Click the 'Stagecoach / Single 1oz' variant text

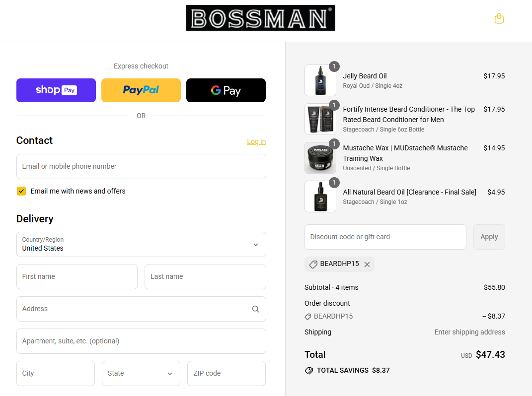coord(375,202)
